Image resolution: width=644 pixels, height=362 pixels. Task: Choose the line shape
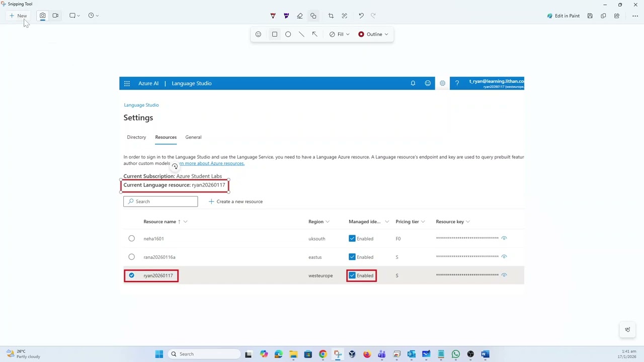[301, 34]
